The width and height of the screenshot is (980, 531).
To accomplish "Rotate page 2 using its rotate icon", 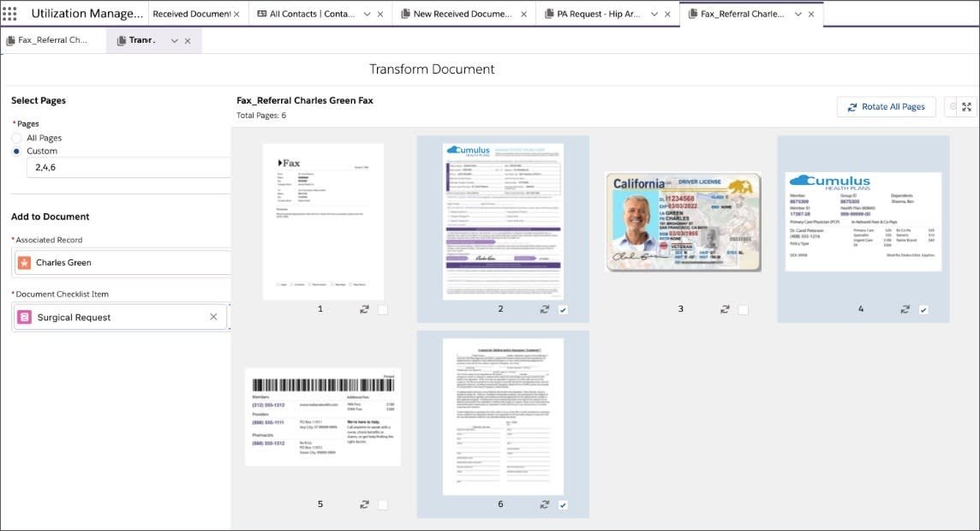I will pos(544,309).
